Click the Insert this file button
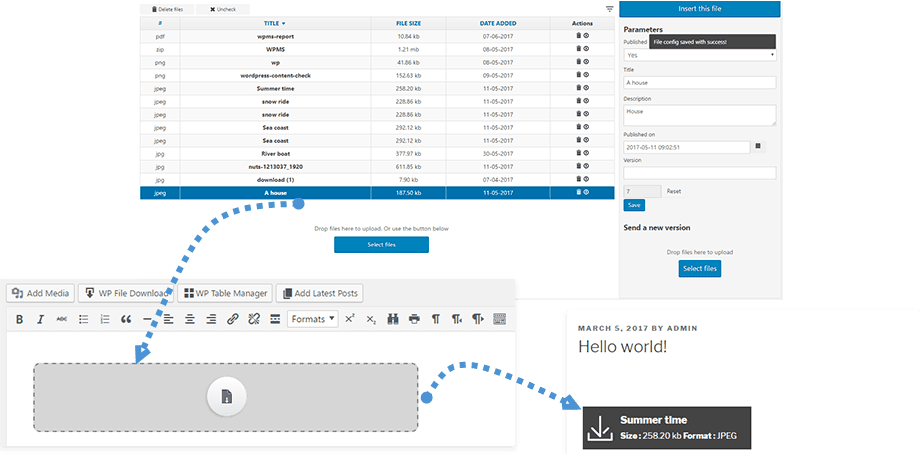 (x=700, y=8)
